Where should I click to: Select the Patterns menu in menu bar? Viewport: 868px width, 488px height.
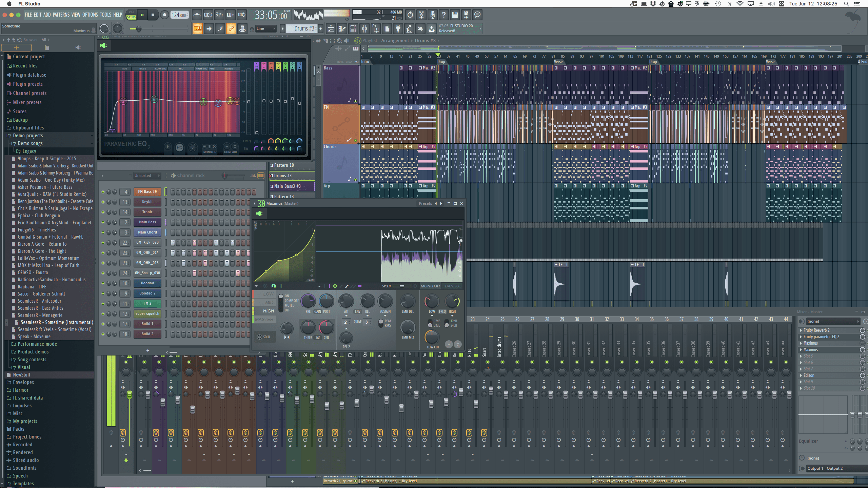click(x=60, y=14)
